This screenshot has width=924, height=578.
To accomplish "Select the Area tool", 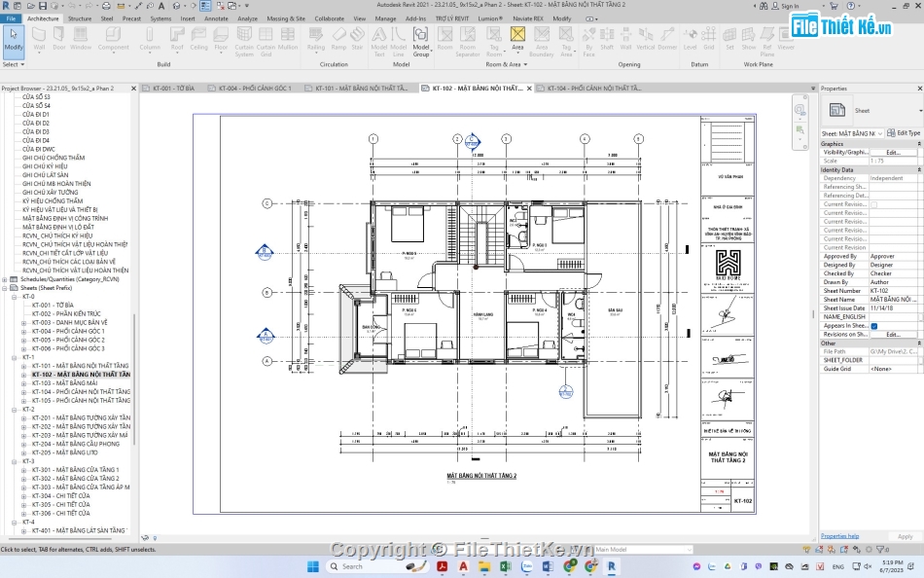I will 517,40.
